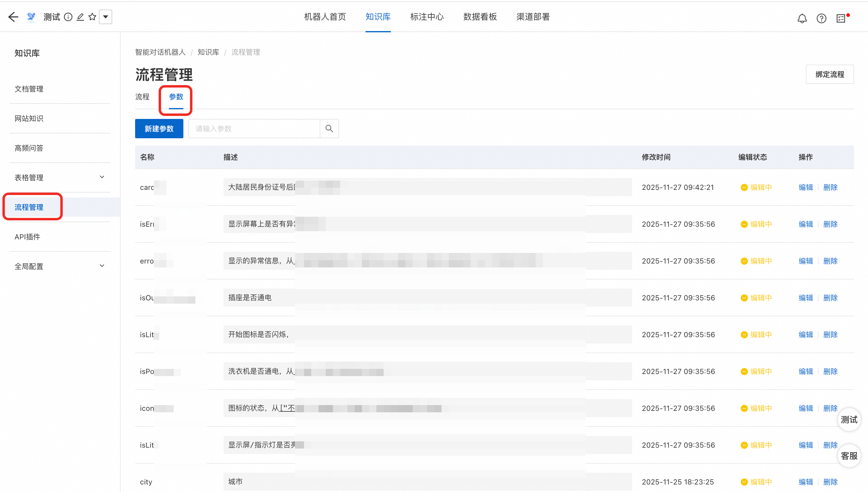Click the pencil rename icon in header
Screen dimensions: 868x492
tap(80, 17)
